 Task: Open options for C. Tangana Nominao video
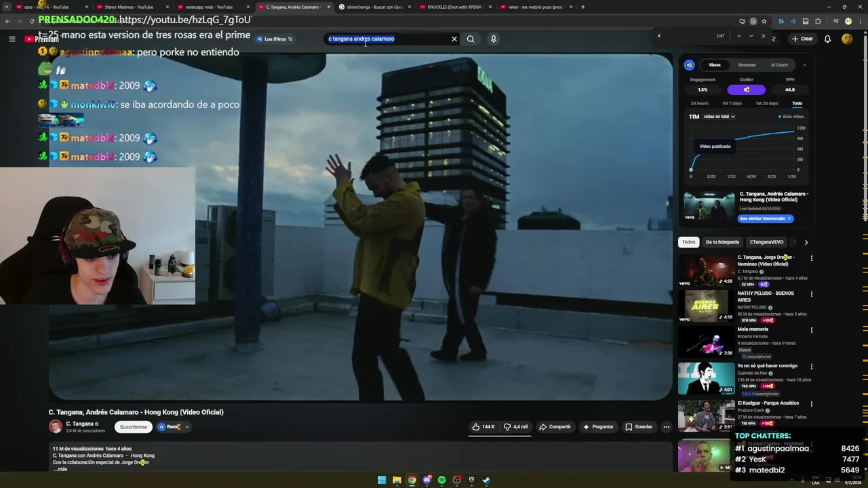(x=811, y=258)
